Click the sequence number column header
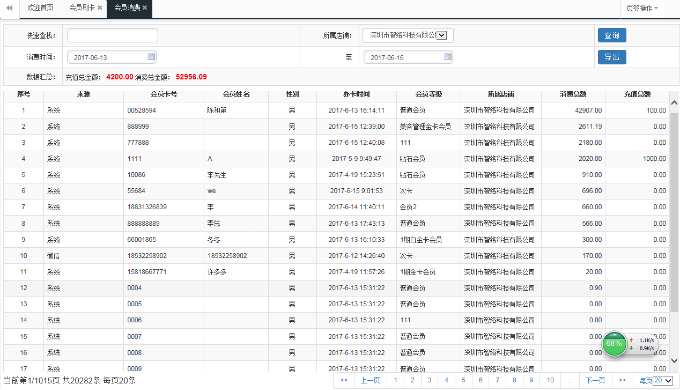680x390 pixels. [x=23, y=94]
